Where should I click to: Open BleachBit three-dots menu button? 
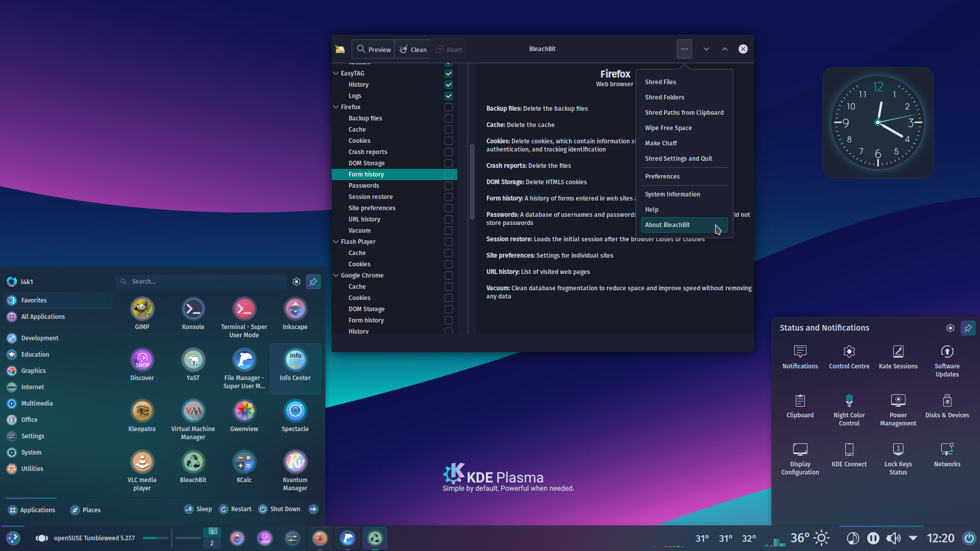point(684,49)
